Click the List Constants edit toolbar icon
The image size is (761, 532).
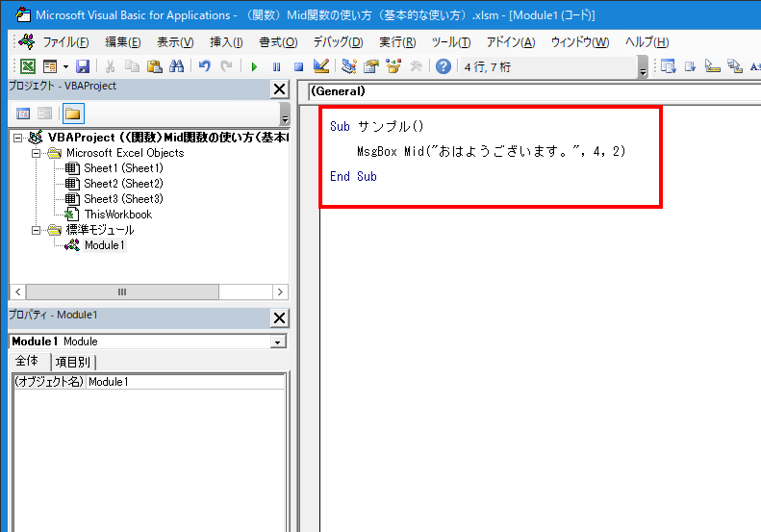pos(690,66)
